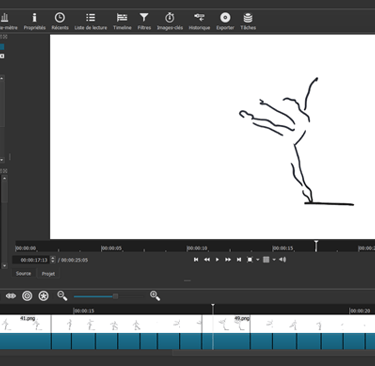Viewport: 375px width, 366px height.
Task: Click the timeline zoom slider
Action: pyautogui.click(x=108, y=296)
